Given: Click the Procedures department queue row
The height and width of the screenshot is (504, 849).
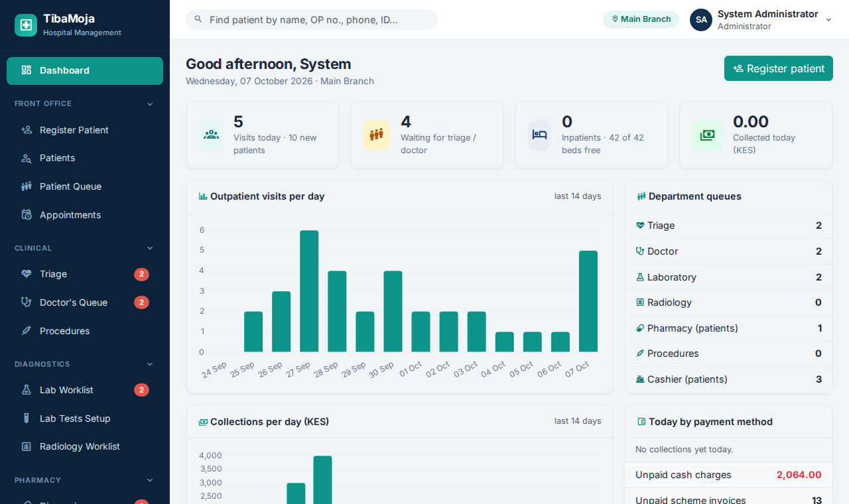Looking at the screenshot, I should [x=728, y=353].
